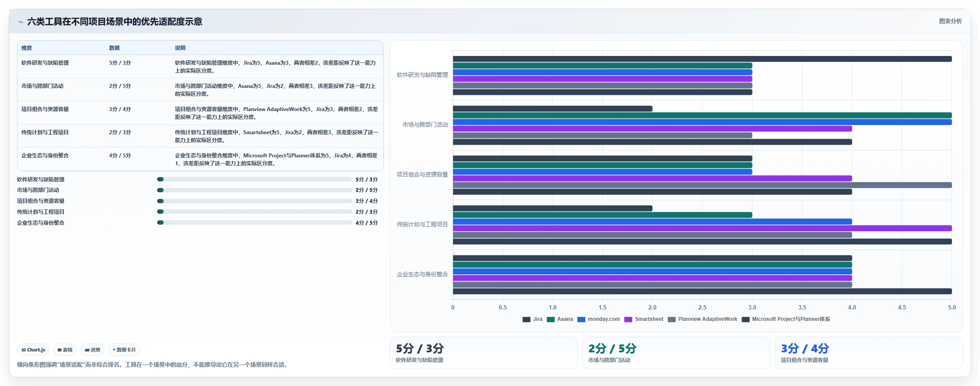Click the 市场与跨部门活动 progress bar

click(x=255, y=190)
